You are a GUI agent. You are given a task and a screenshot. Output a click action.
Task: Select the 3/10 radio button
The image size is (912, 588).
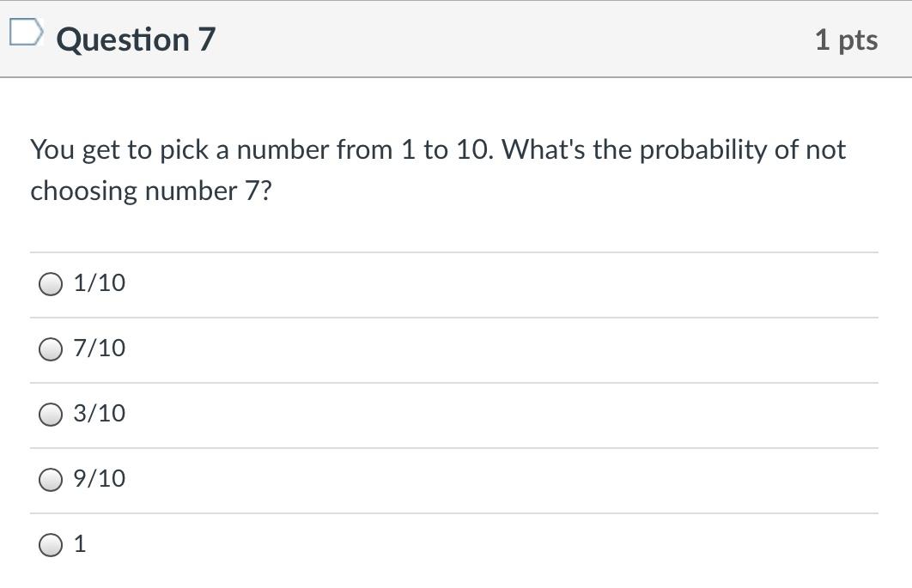(51, 413)
